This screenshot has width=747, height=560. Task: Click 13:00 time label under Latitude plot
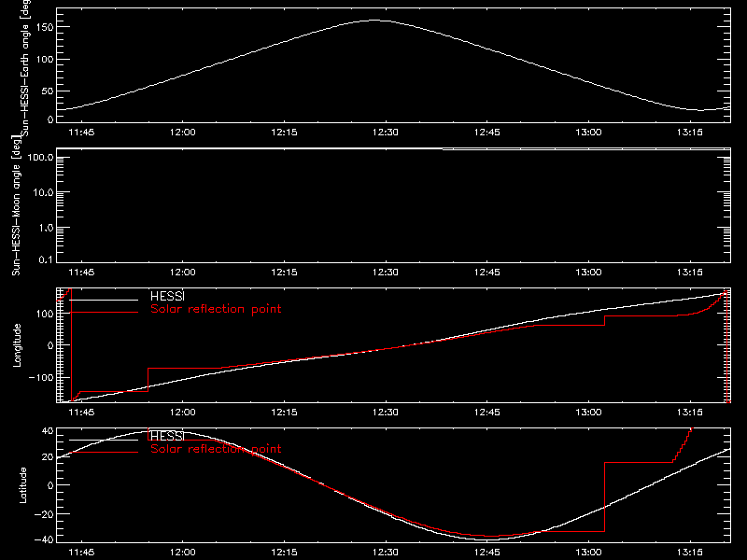(x=588, y=552)
